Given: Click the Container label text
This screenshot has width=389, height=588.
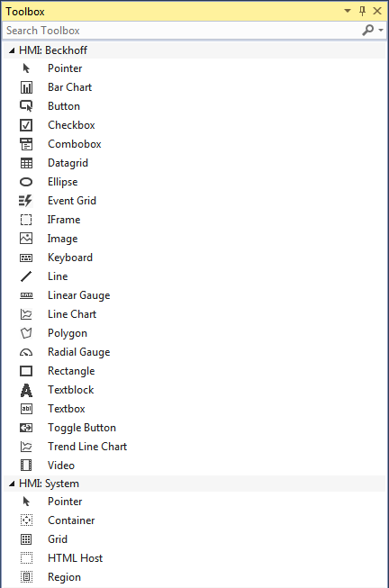Looking at the screenshot, I should click(x=71, y=520).
